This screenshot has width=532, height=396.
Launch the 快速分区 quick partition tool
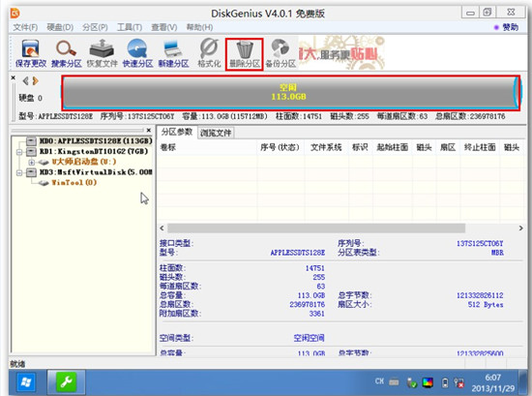(137, 53)
